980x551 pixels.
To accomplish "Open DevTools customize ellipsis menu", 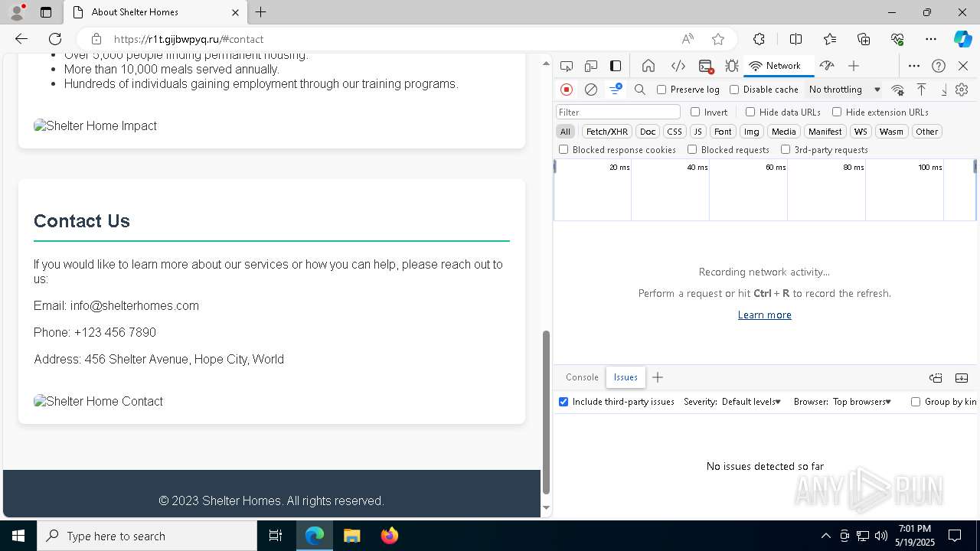I will (914, 66).
